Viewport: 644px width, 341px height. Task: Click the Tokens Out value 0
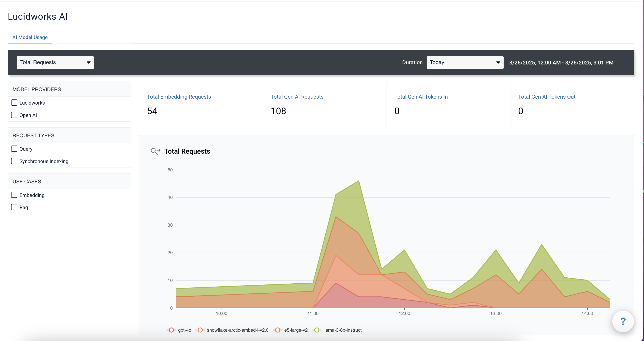point(521,111)
